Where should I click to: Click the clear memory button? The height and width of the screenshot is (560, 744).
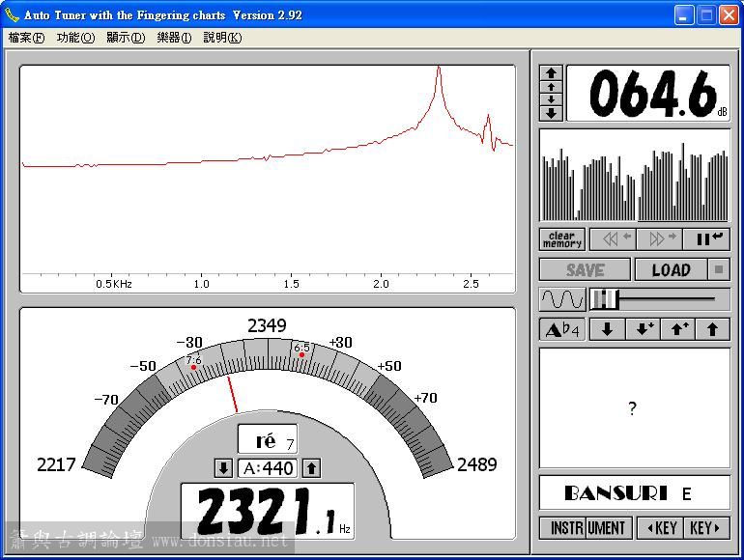coord(561,238)
